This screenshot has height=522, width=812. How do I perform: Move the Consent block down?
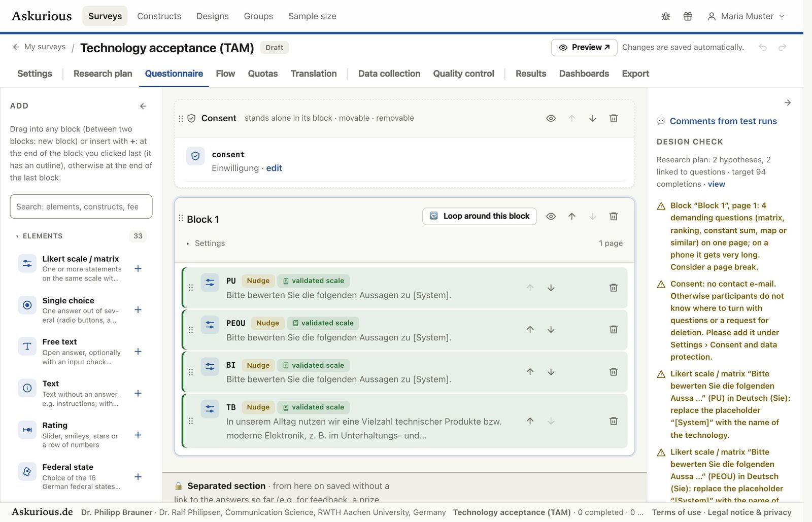click(x=592, y=118)
